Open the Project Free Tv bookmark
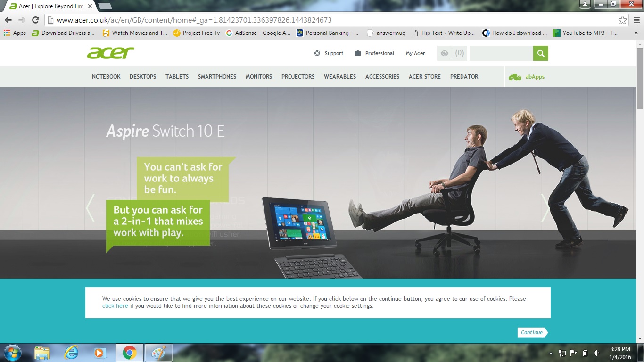 197,33
